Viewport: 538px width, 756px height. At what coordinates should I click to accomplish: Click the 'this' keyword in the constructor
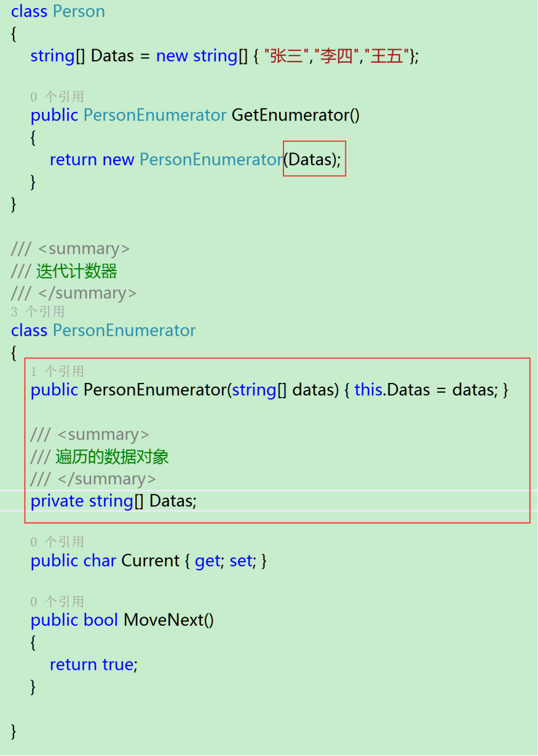point(369,390)
